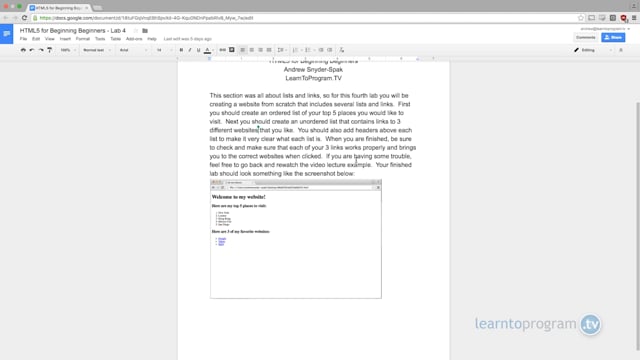The height and width of the screenshot is (360, 640).
Task: Open the Comments button
Action: [x=585, y=37]
